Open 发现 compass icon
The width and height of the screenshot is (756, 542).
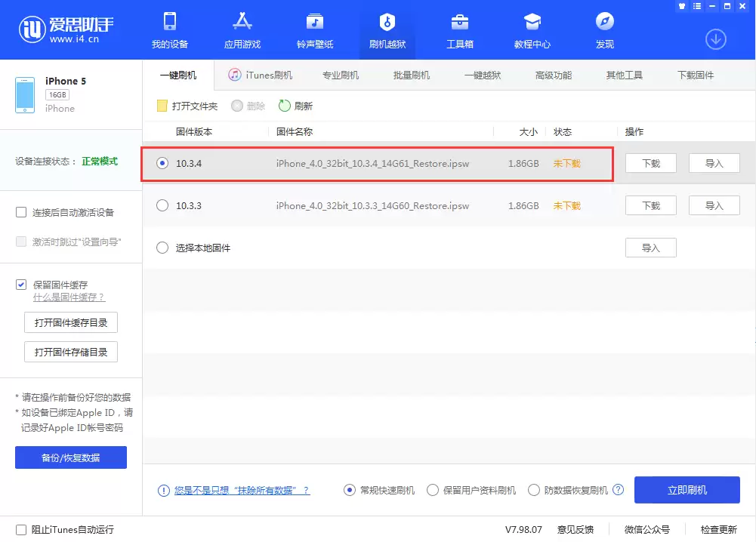point(605,22)
